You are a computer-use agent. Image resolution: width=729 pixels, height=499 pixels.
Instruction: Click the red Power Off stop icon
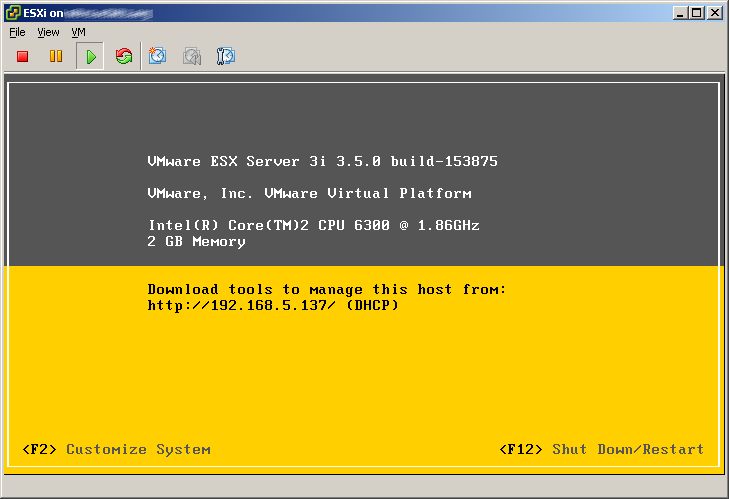point(22,56)
